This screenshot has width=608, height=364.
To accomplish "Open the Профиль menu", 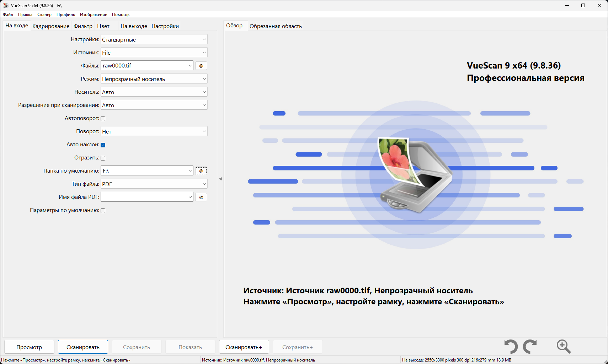I will 66,15.
